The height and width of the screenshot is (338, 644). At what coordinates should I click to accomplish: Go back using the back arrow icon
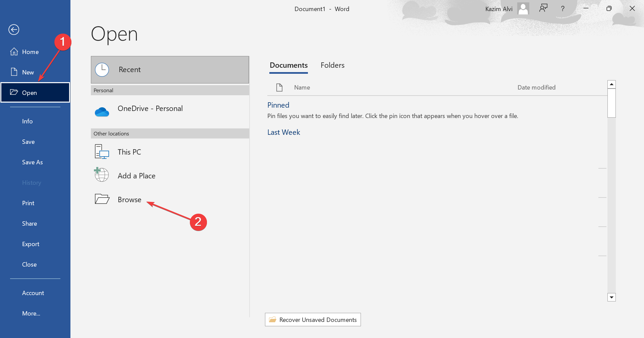tap(14, 30)
